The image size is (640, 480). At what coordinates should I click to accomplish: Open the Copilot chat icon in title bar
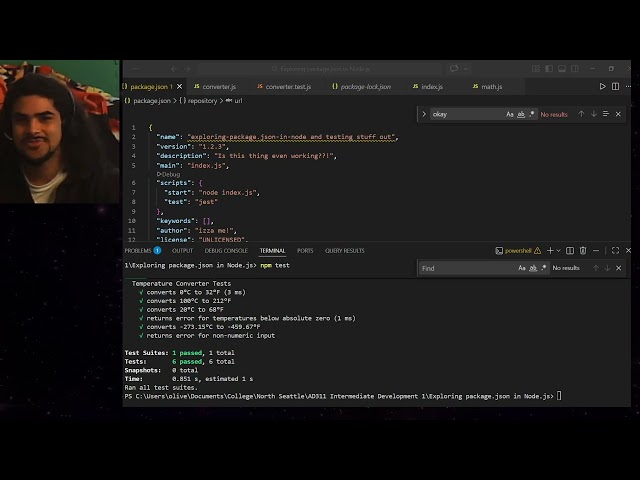[x=454, y=69]
